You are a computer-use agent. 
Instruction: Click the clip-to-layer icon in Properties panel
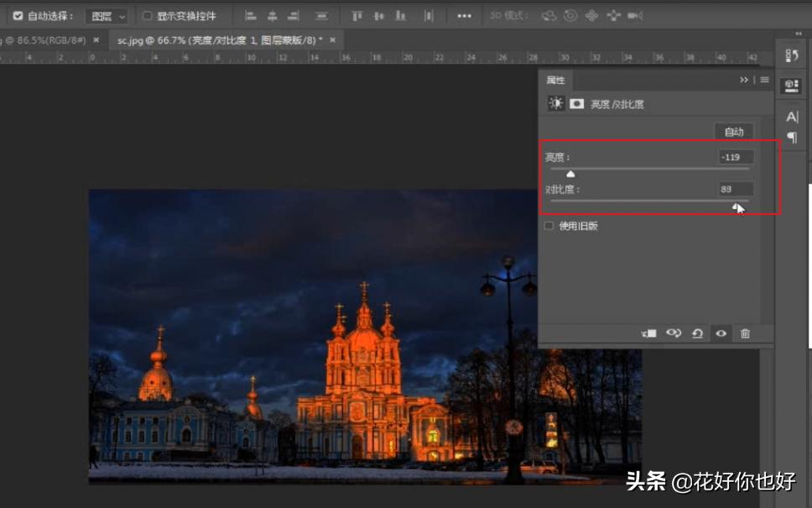[648, 333]
